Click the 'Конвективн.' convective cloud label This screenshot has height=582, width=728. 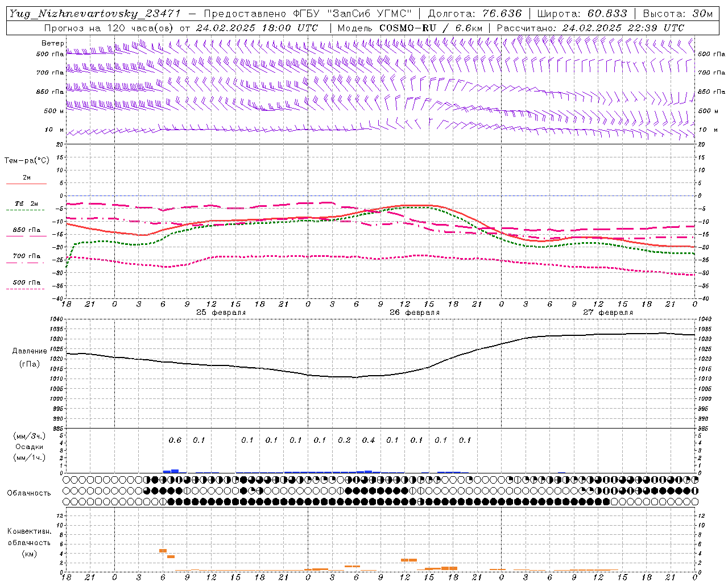point(29,531)
